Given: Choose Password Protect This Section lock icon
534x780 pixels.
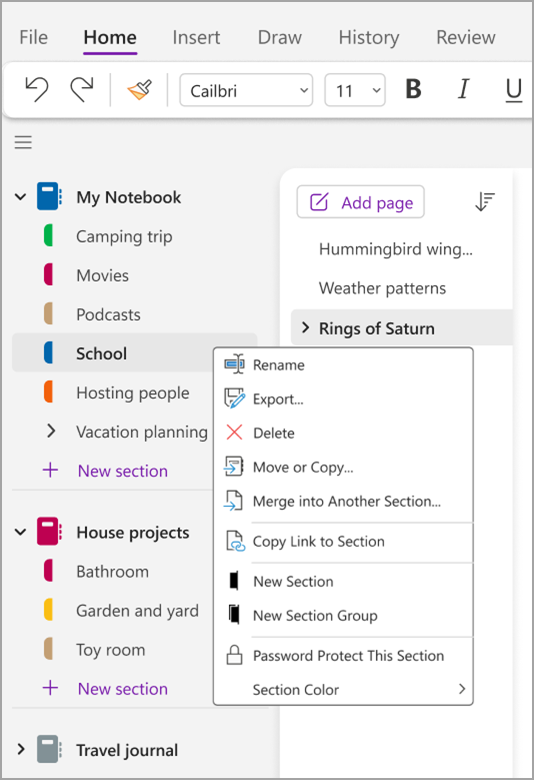Looking at the screenshot, I should point(234,655).
